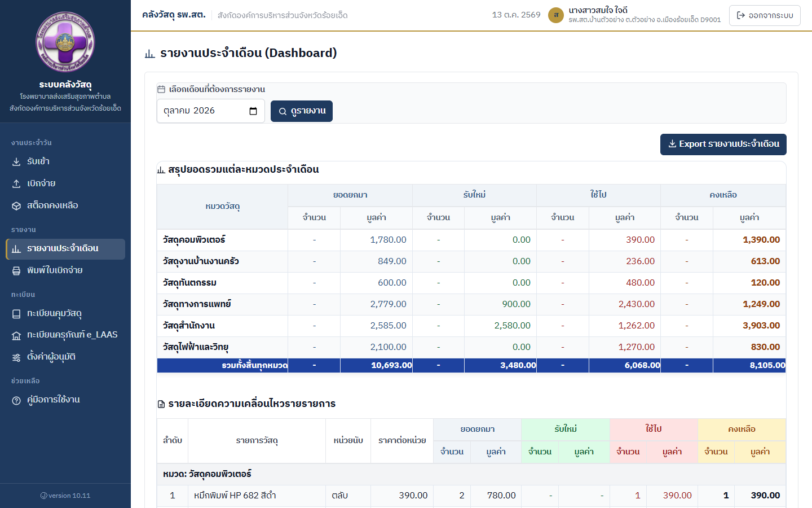This screenshot has width=812, height=508.
Task: Click the user avatar circle in header
Action: (556, 15)
